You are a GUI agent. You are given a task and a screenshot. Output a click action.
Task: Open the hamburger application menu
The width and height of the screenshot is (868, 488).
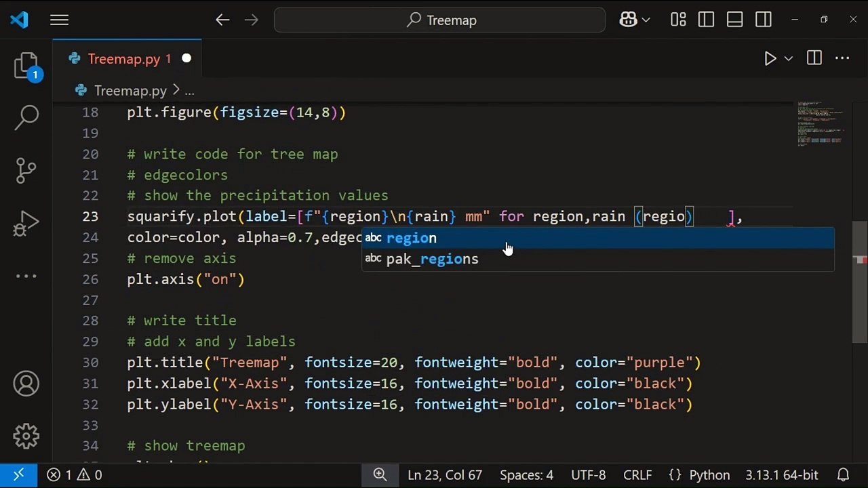point(60,20)
